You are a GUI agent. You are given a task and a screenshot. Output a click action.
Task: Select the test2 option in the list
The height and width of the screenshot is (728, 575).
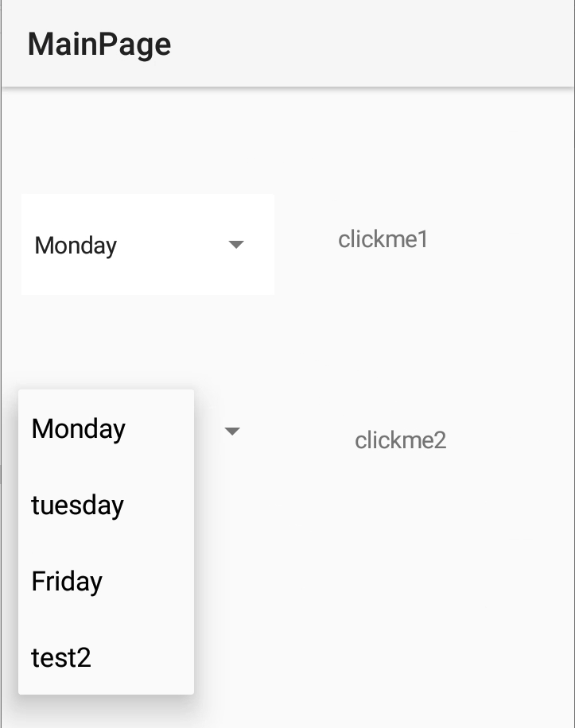61,657
